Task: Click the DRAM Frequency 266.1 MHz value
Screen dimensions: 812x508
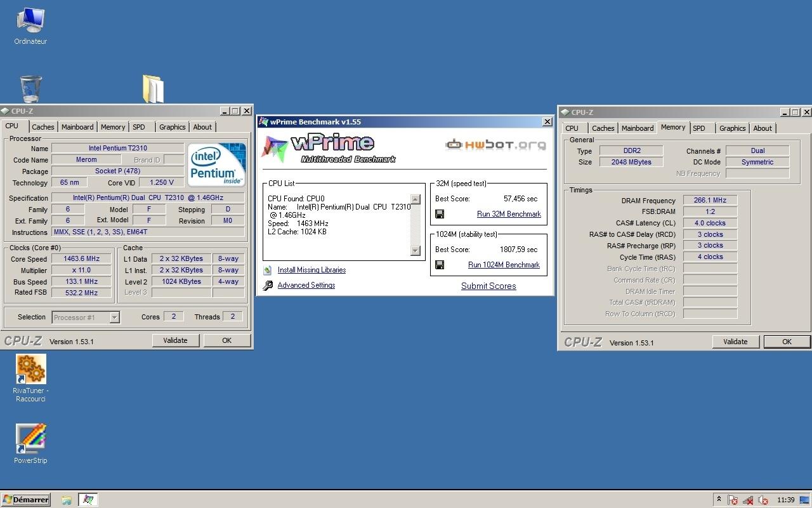Action: [710, 200]
